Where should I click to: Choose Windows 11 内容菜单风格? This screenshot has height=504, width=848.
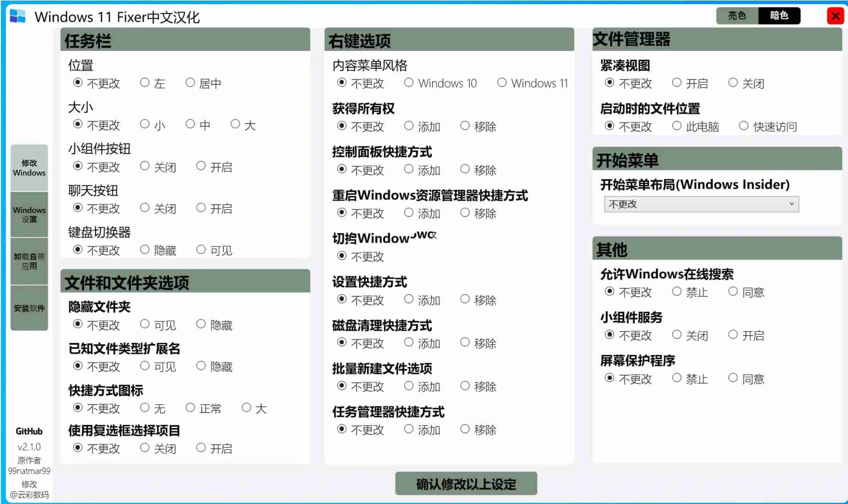tap(533, 83)
